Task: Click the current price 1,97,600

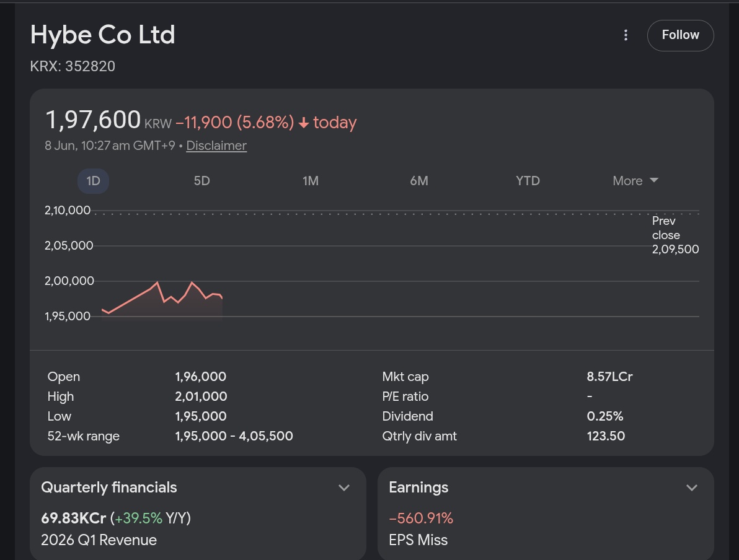Action: click(93, 119)
